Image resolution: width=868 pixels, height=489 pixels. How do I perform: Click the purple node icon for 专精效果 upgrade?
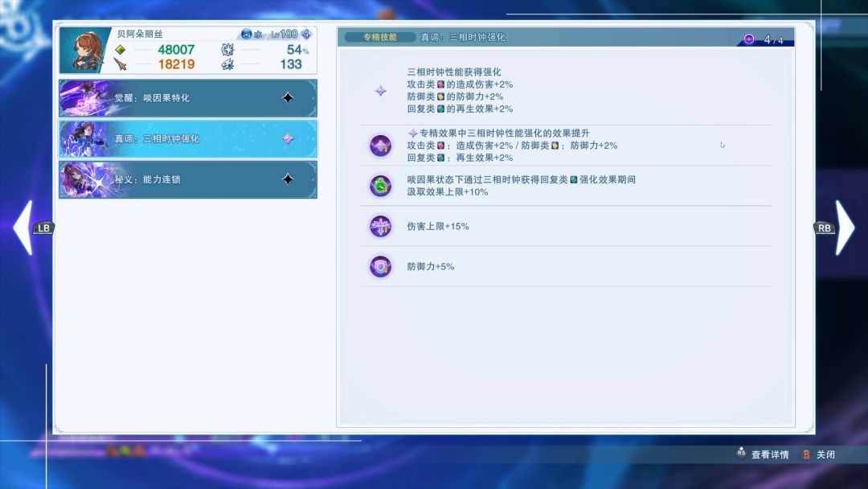(381, 146)
